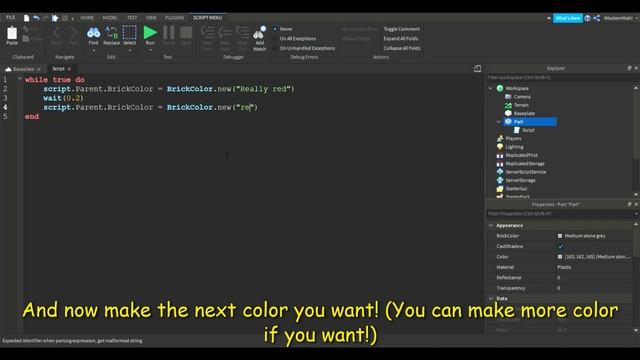The width and height of the screenshot is (640, 360).
Task: Click the Filter Properties search field
Action: coord(559,214)
